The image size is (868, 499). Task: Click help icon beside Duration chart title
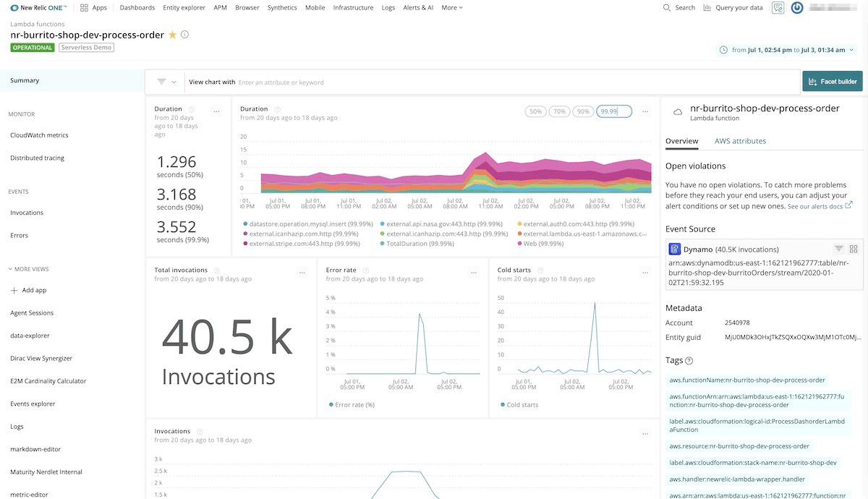[x=276, y=109]
